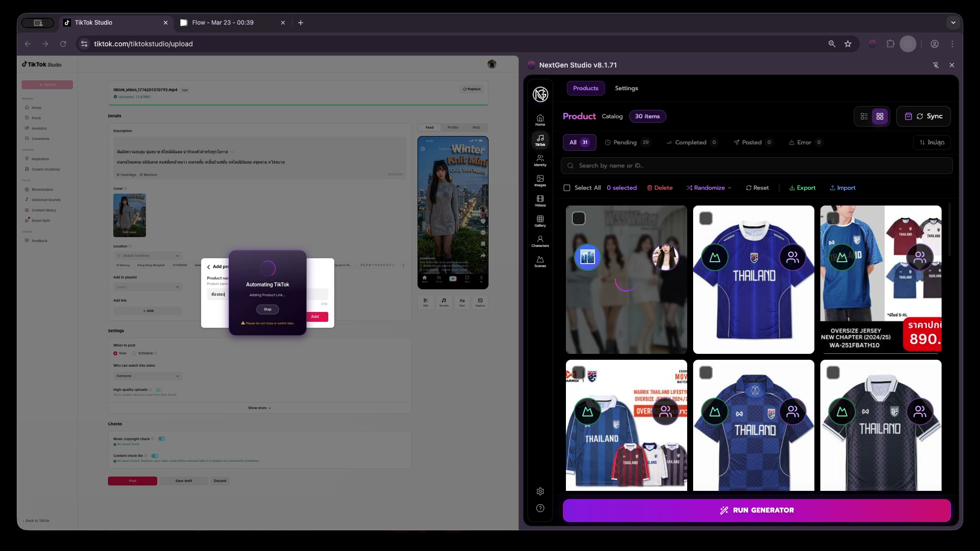Switch to the Settings tab in NextGen Studio
This screenshot has width=980, height=551.
(x=626, y=88)
